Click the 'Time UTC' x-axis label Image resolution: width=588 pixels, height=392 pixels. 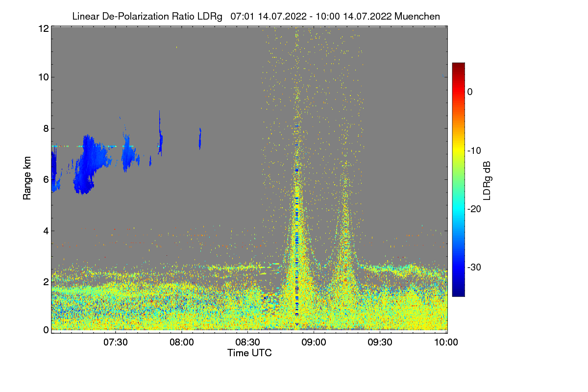249,353
